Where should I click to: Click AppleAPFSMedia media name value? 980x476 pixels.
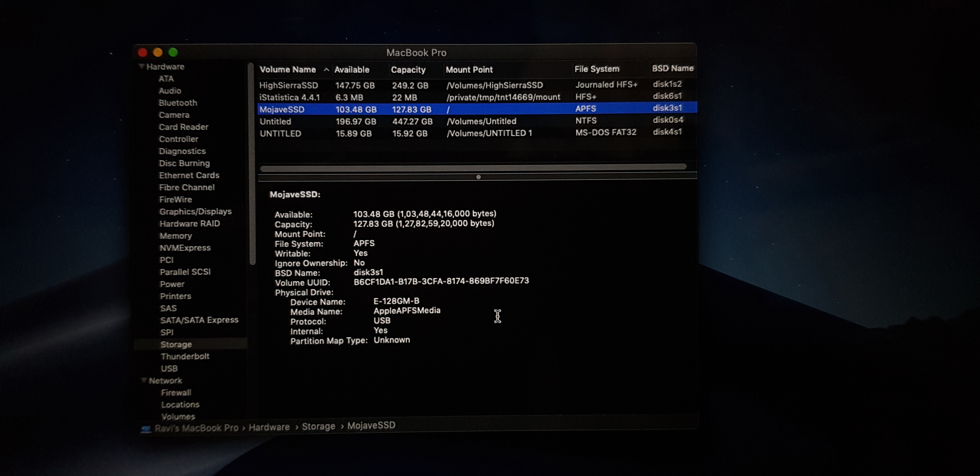(407, 311)
